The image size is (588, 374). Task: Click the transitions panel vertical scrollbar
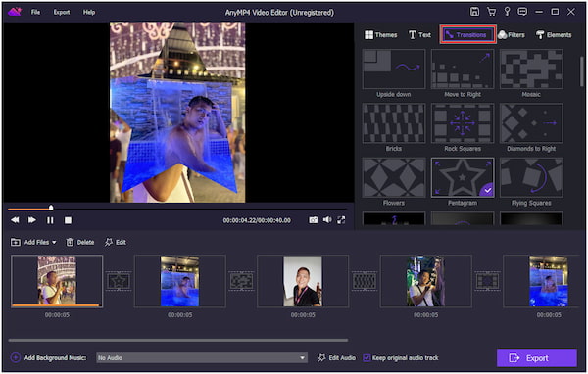tap(581, 71)
